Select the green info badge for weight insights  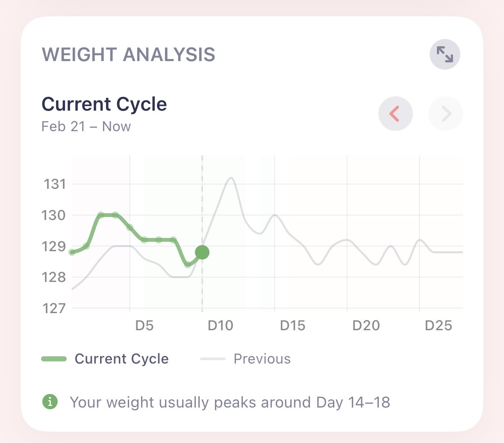(50, 402)
